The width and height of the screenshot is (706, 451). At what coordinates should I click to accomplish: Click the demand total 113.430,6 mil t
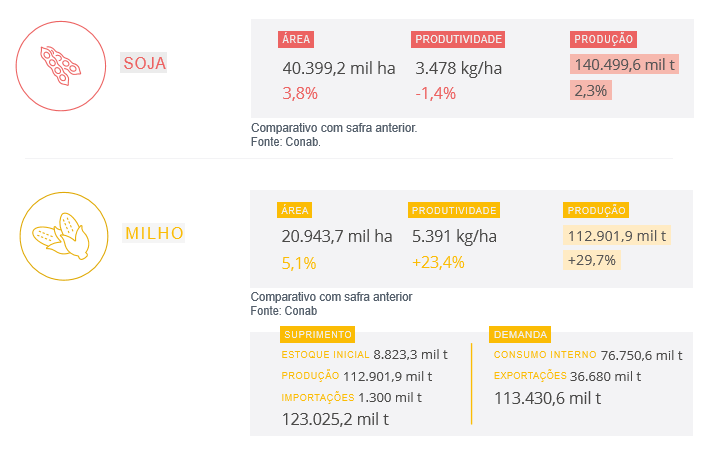[547, 398]
